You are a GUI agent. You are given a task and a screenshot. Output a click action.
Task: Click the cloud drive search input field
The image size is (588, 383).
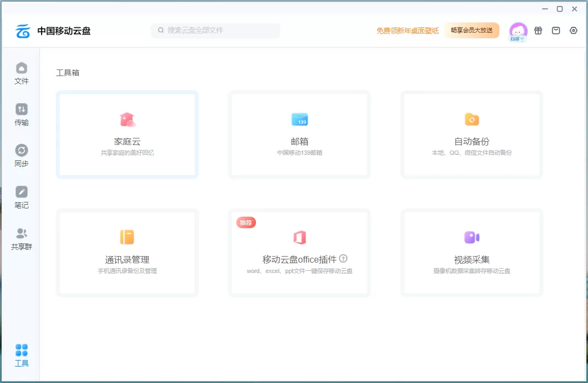[215, 31]
